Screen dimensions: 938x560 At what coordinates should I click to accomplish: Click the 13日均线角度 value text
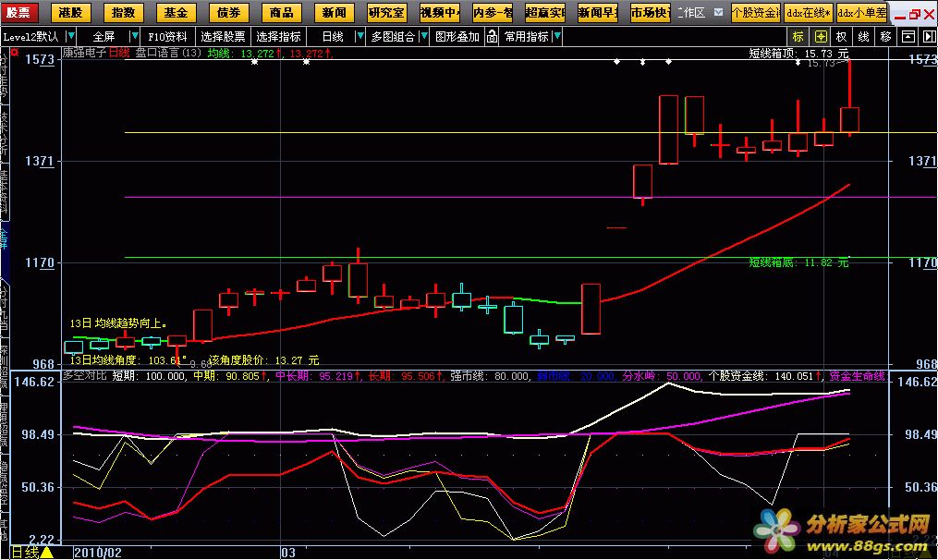pos(128,360)
